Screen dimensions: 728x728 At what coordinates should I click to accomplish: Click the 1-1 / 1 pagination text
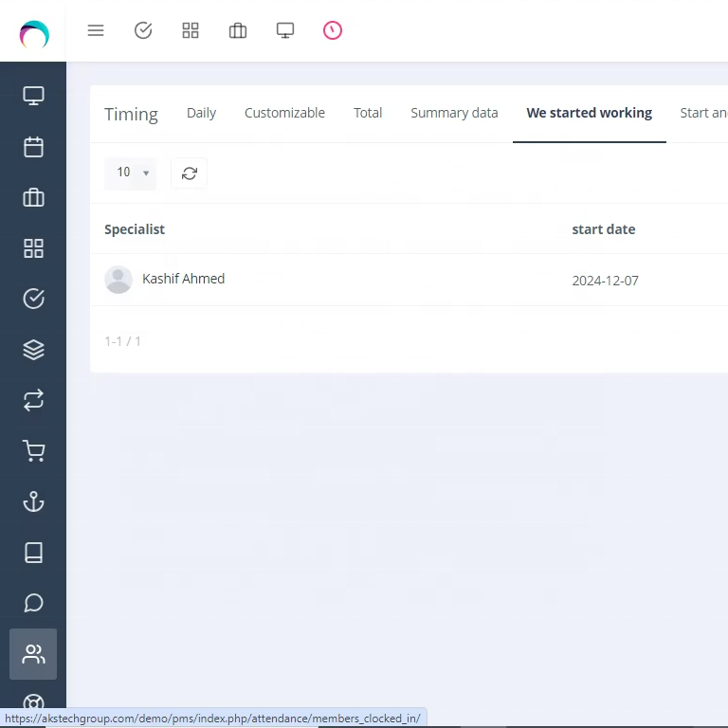tap(122, 341)
